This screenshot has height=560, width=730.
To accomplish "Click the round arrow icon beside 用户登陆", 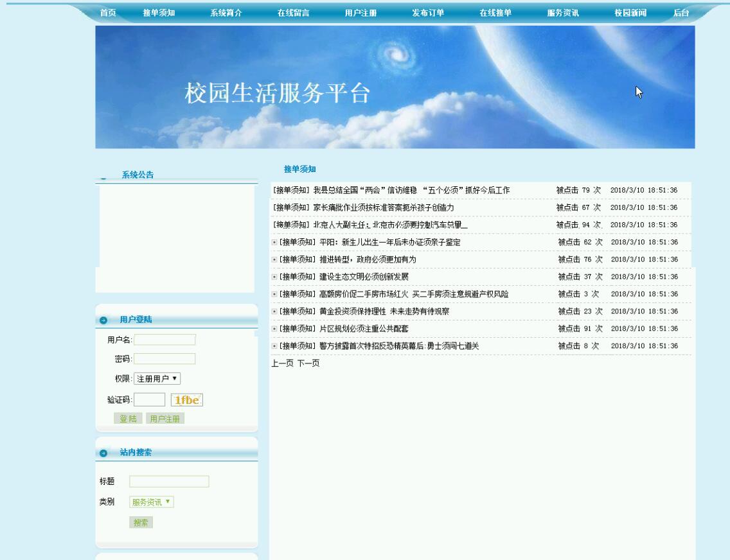I will [x=103, y=320].
